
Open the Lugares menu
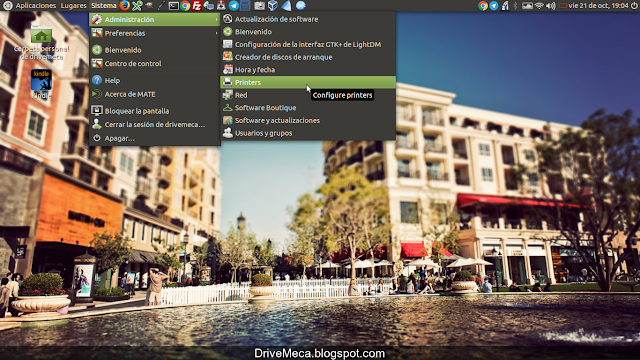[x=73, y=6]
